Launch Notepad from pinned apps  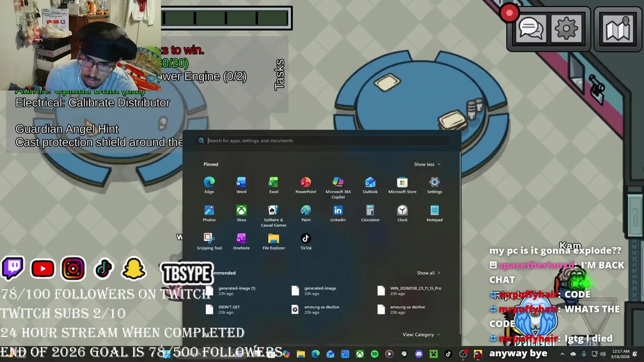click(x=435, y=213)
